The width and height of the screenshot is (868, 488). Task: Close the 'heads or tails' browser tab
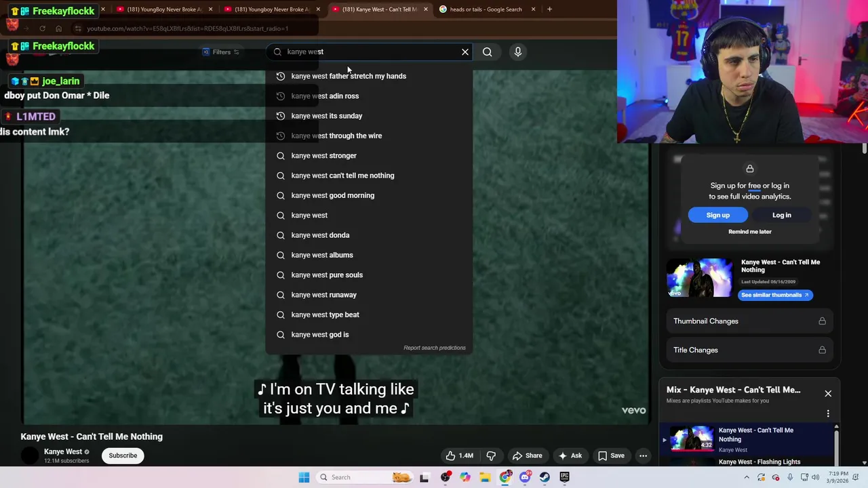pyautogui.click(x=533, y=9)
